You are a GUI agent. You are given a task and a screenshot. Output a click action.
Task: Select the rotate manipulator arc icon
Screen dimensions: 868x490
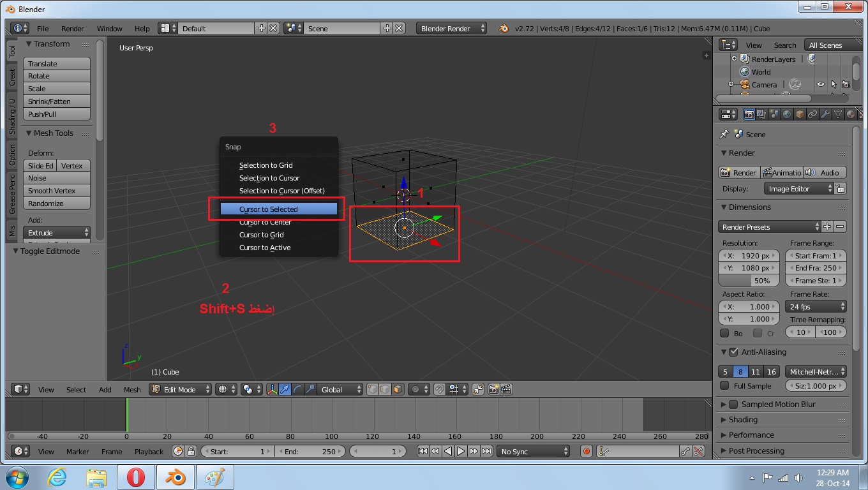pyautogui.click(x=297, y=389)
